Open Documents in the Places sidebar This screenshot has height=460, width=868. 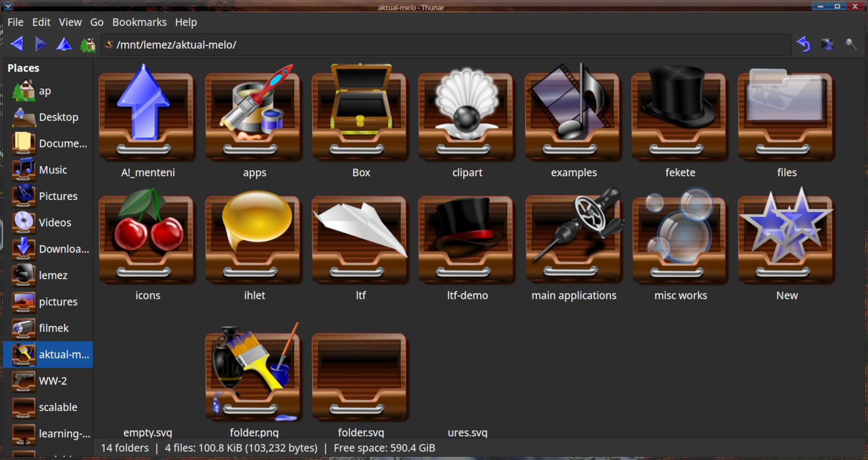48,144
